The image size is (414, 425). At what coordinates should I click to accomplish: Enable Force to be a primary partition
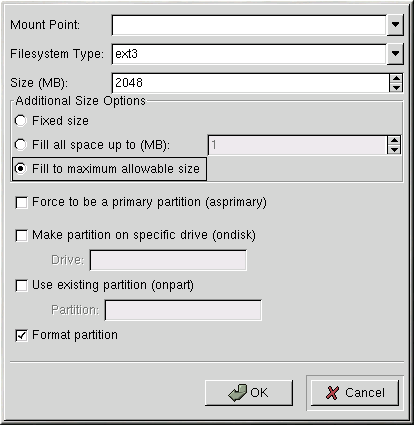[x=22, y=202]
